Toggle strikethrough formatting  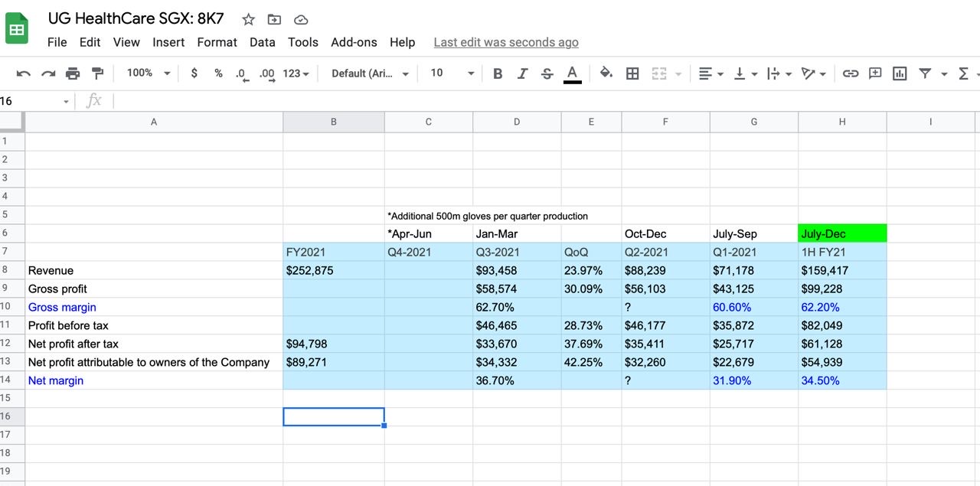(547, 73)
